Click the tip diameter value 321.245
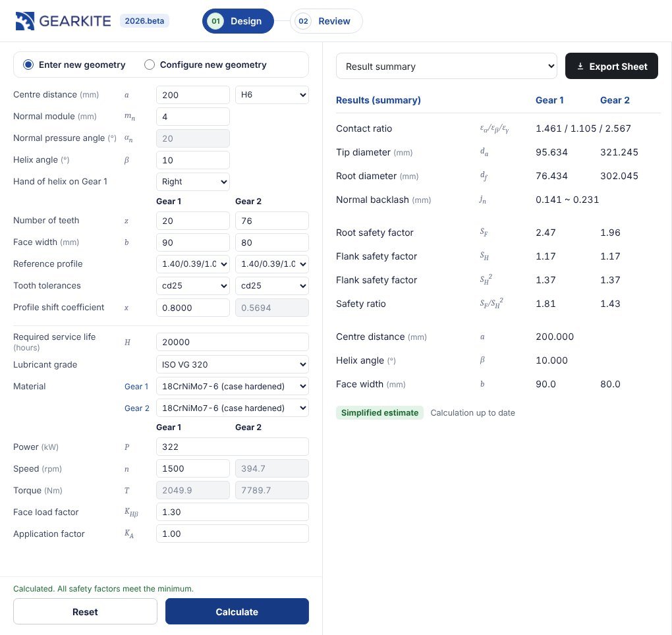The height and width of the screenshot is (635, 672). coord(619,152)
